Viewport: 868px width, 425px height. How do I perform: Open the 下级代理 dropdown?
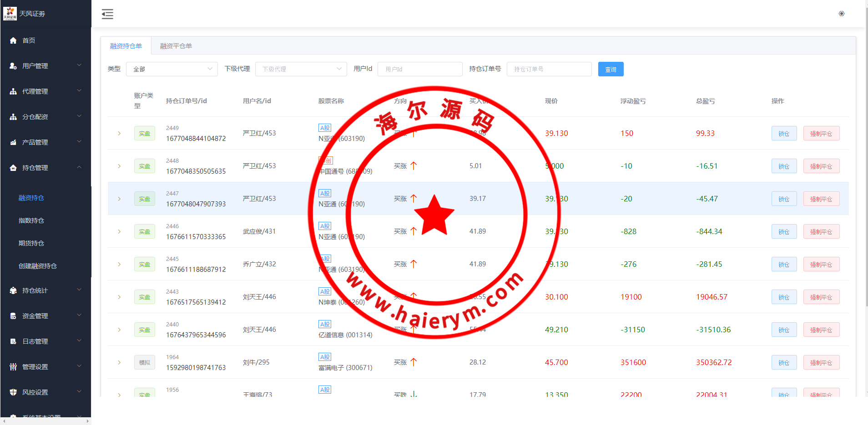click(301, 69)
